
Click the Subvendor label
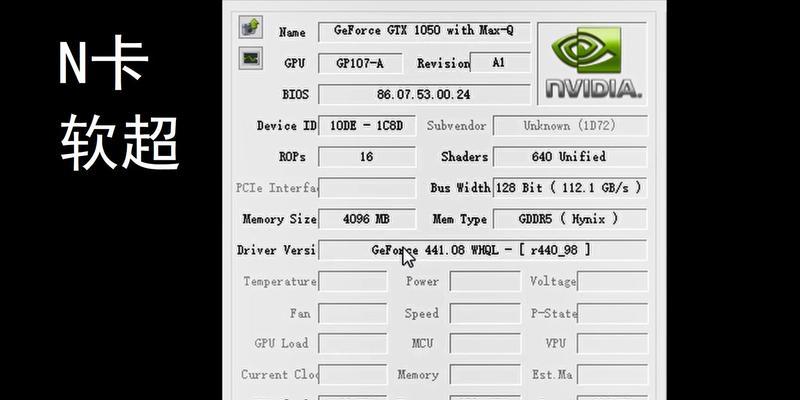(456, 126)
